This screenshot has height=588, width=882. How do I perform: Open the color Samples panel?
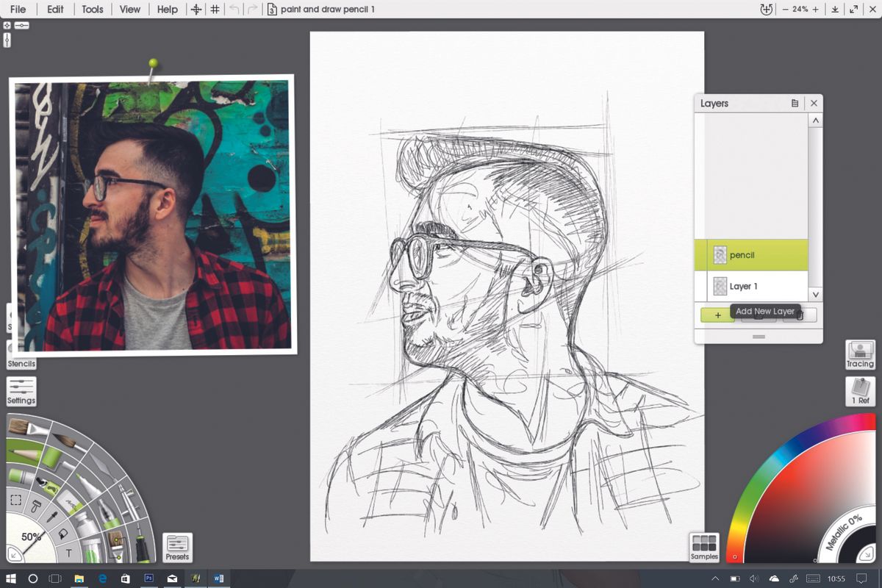(x=703, y=548)
